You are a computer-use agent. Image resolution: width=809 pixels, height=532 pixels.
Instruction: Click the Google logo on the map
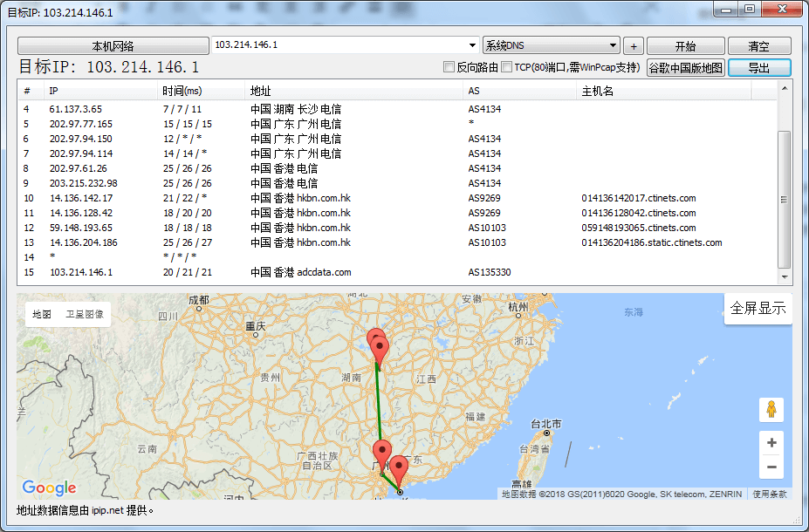pos(49,488)
